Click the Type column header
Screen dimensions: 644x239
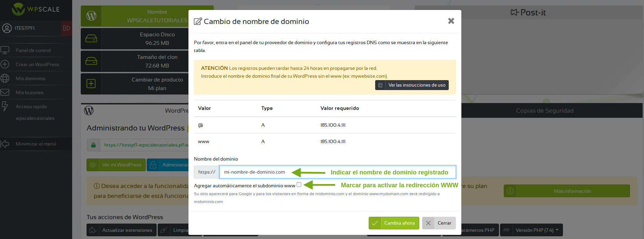point(267,108)
